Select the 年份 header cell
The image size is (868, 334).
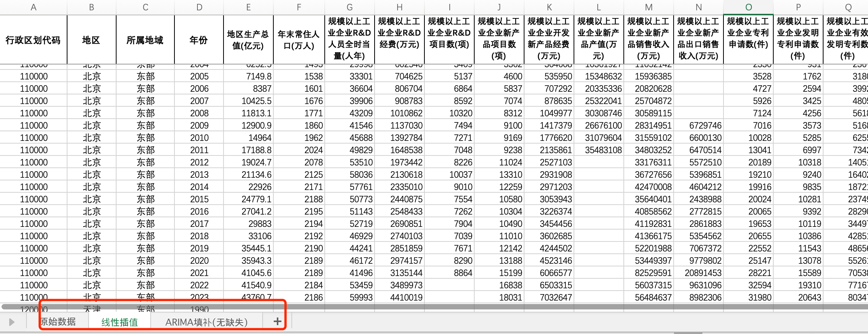point(199,40)
